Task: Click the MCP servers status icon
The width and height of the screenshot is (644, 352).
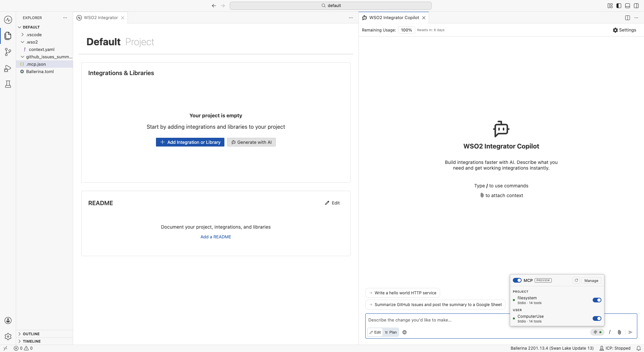Action: (597, 332)
